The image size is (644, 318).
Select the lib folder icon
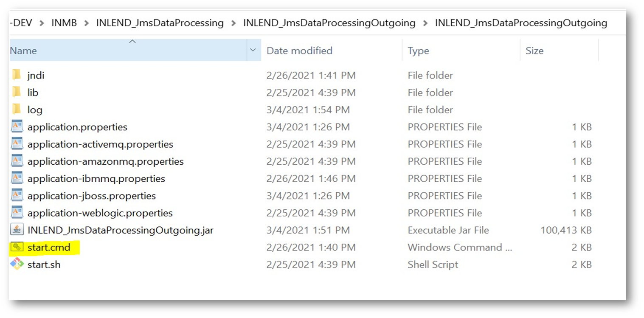click(17, 92)
